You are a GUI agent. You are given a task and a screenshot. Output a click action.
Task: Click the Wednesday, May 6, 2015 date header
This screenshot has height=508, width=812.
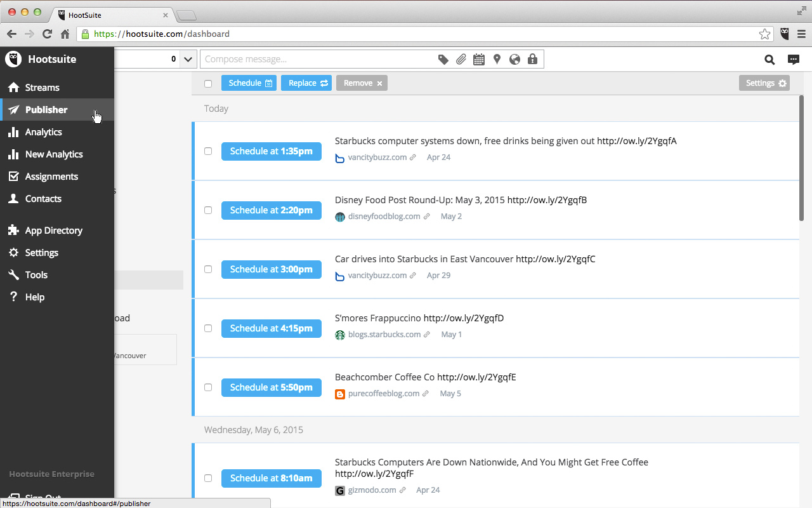tap(254, 430)
